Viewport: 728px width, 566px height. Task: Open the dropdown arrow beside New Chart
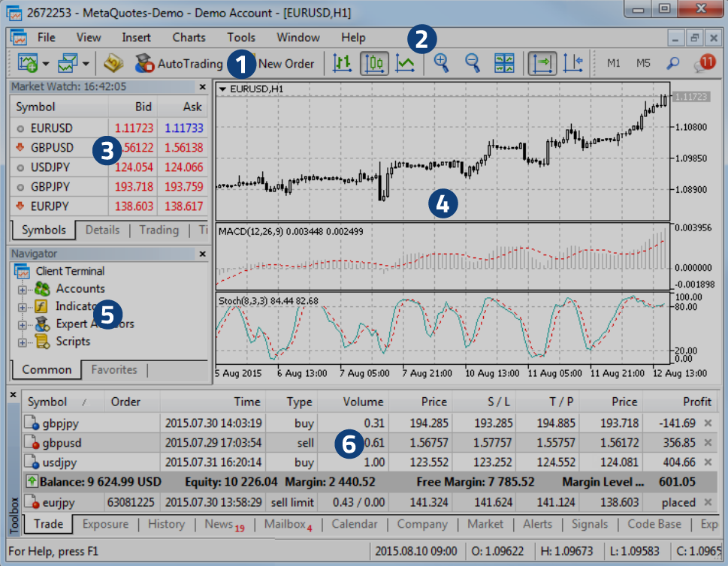(46, 64)
